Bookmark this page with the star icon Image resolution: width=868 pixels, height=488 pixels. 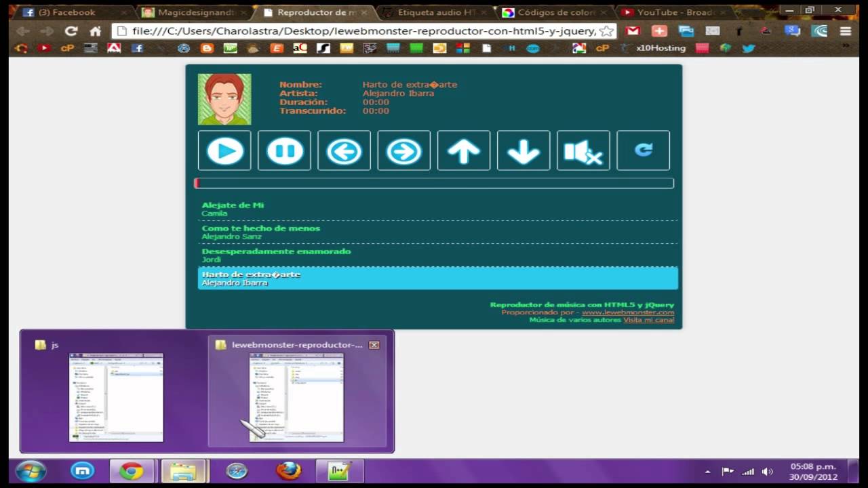(606, 31)
